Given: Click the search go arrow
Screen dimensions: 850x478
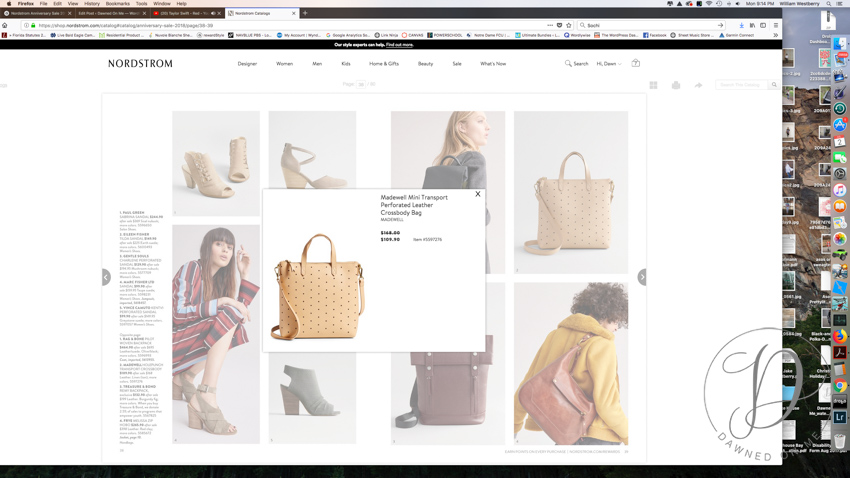Looking at the screenshot, I should (x=720, y=25).
